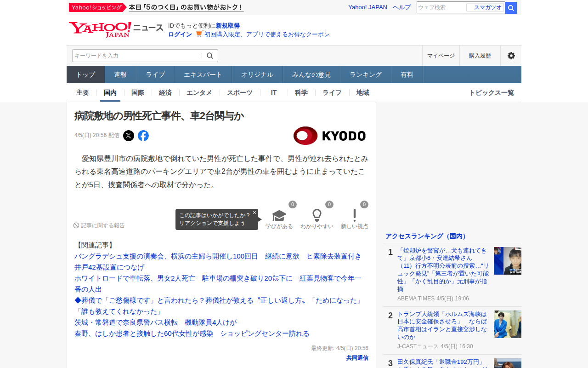Click 記事に関する報告 report link
The image size is (588, 368).
click(99, 225)
